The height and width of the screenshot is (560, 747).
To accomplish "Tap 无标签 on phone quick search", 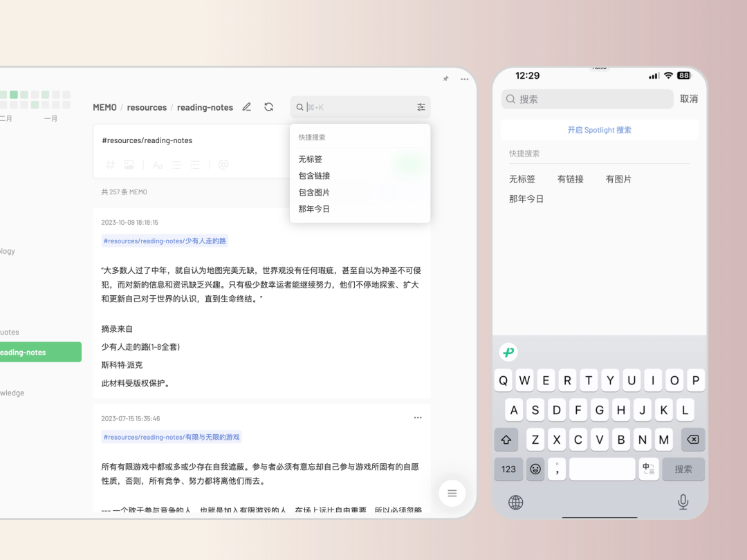I will tap(522, 179).
